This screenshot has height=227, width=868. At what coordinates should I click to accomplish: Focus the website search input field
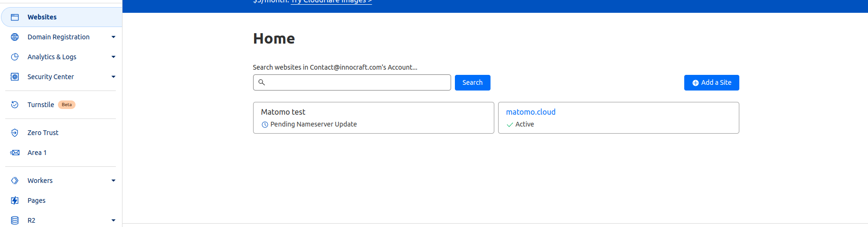point(356,82)
